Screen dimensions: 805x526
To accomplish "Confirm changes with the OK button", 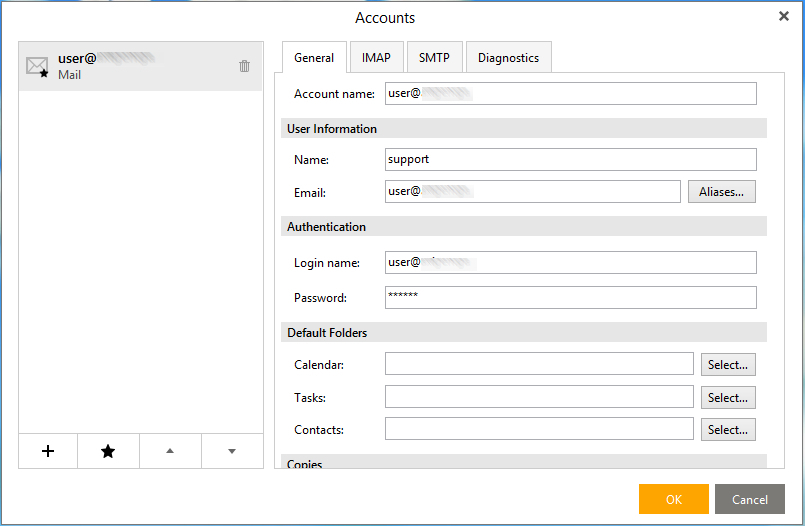I will click(673, 499).
